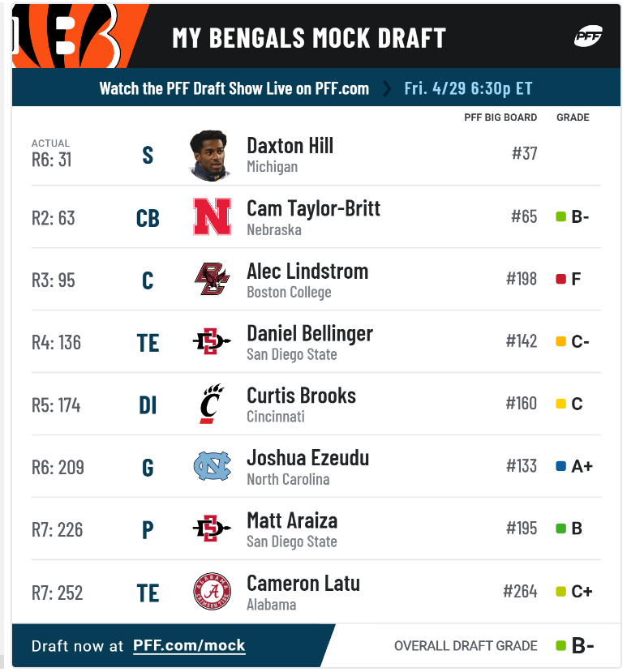Click the GRADE column header

tap(573, 118)
